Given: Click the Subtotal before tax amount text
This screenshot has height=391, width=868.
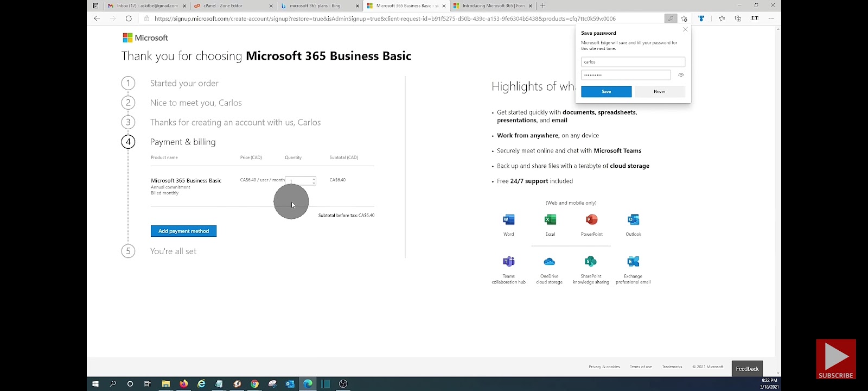Looking at the screenshot, I should coord(346,216).
